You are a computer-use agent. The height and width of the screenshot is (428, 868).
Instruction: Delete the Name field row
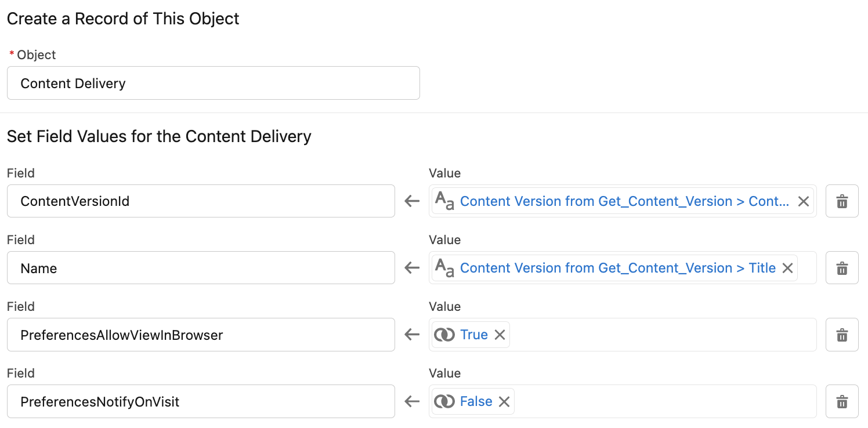(842, 268)
